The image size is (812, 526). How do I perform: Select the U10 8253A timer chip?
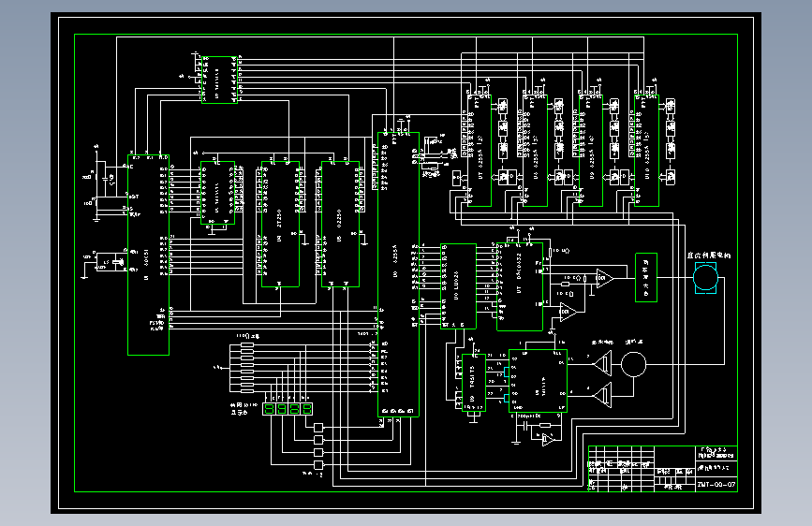647,151
